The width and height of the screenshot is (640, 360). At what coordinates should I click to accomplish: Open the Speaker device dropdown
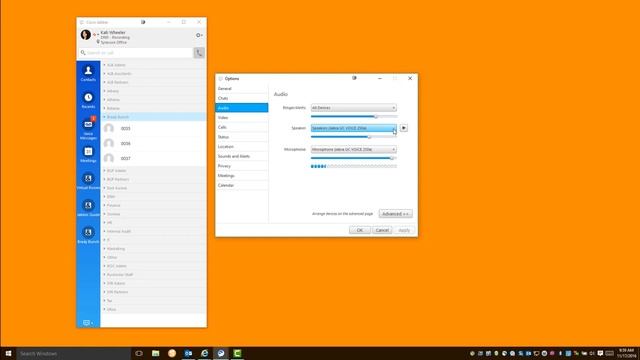[353, 128]
